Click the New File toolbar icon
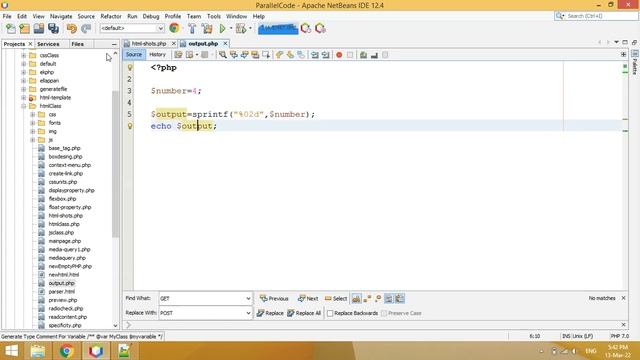 coord(11,29)
